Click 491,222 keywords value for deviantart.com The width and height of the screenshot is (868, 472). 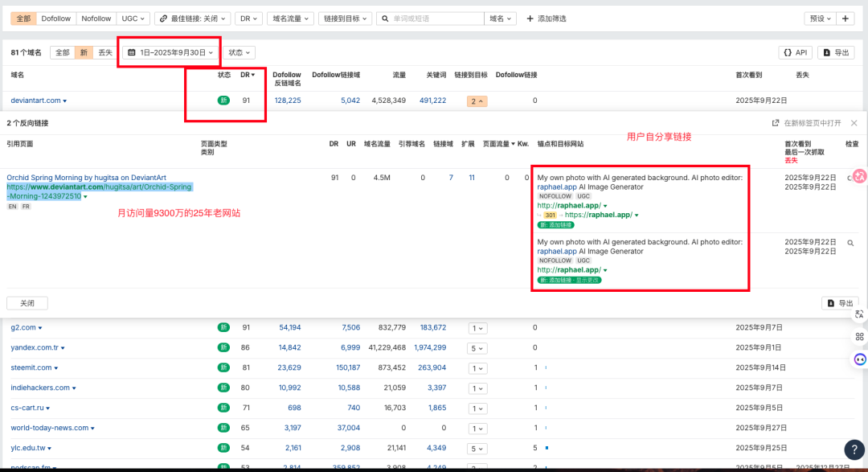tap(433, 101)
